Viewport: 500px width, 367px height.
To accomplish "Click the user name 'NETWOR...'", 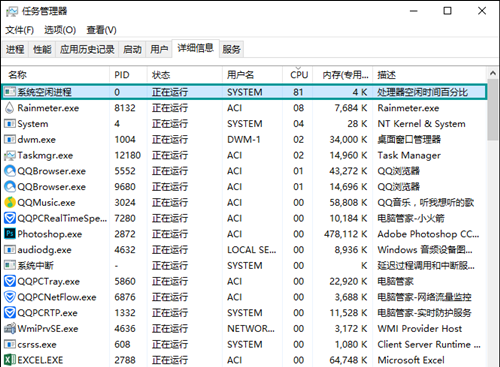I will (251, 329).
